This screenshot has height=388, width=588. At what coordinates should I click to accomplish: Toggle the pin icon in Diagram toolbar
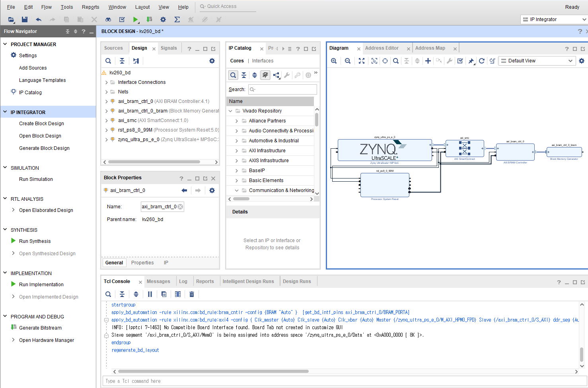(471, 61)
